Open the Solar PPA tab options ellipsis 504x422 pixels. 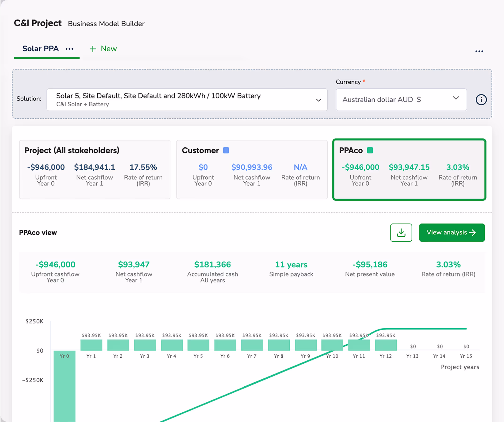tap(69, 49)
